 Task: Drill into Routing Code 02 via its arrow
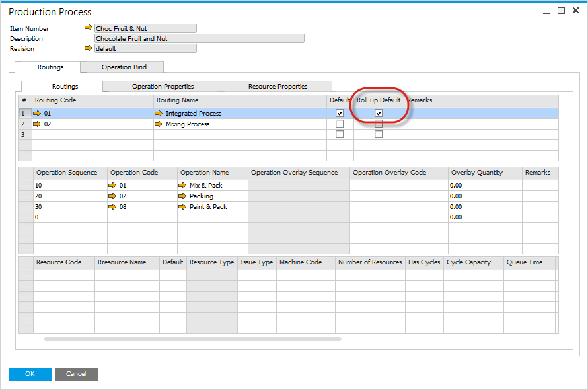(x=36, y=124)
